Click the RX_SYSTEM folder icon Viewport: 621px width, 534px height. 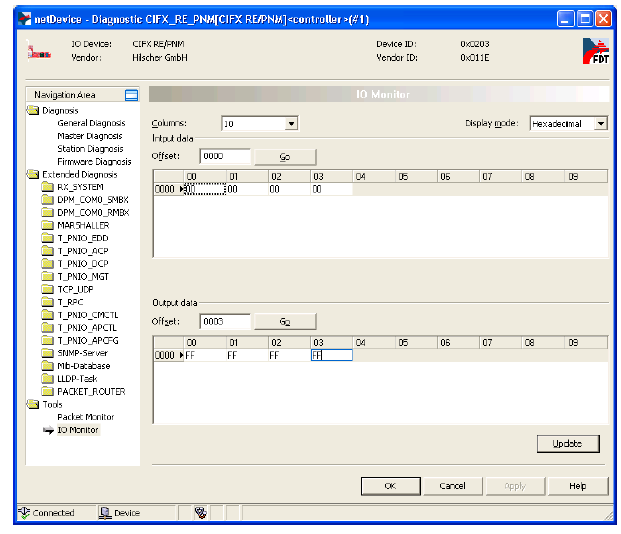point(47,187)
